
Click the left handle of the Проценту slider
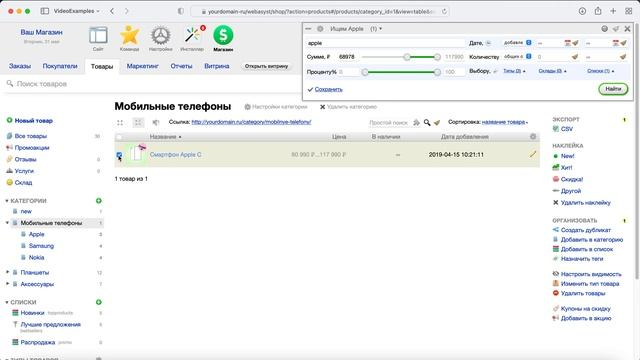pos(365,72)
